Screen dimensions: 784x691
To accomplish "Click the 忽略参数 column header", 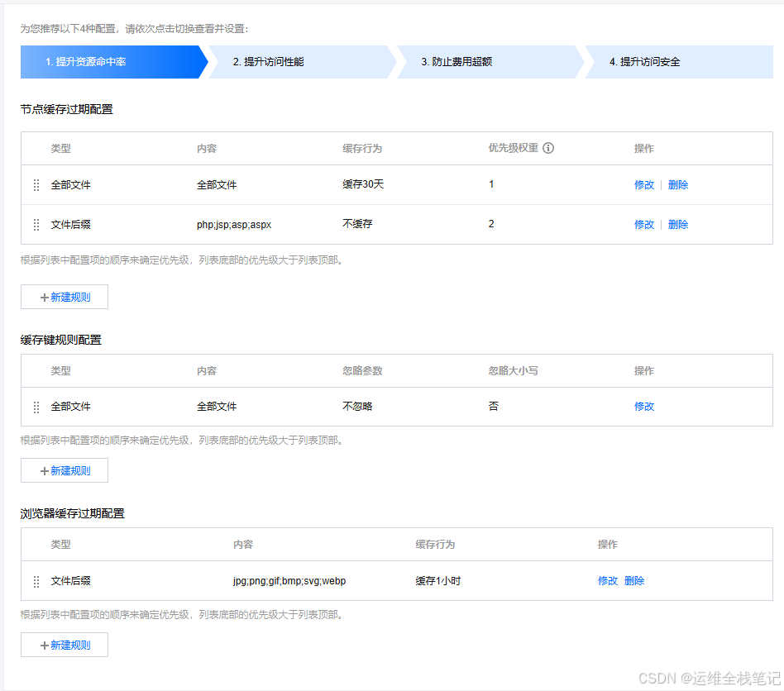I will [x=362, y=371].
